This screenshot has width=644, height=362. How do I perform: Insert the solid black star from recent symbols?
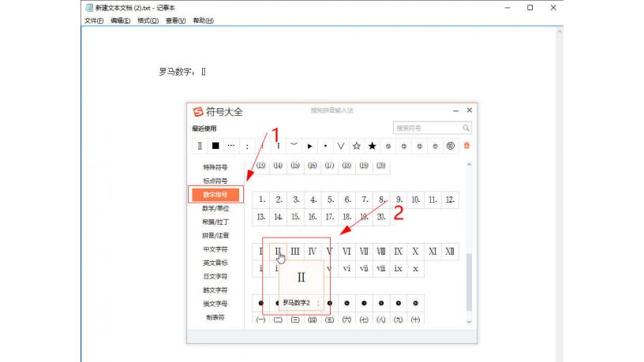[372, 146]
